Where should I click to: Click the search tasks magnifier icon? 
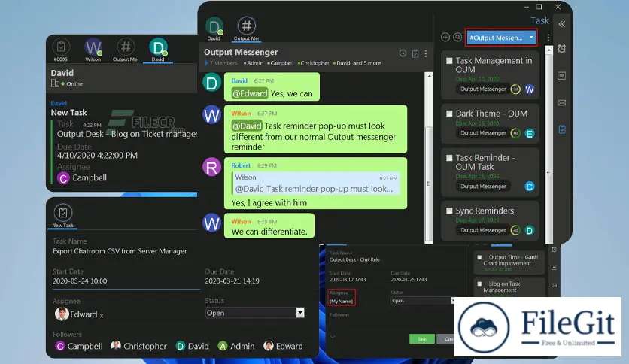[457, 37]
